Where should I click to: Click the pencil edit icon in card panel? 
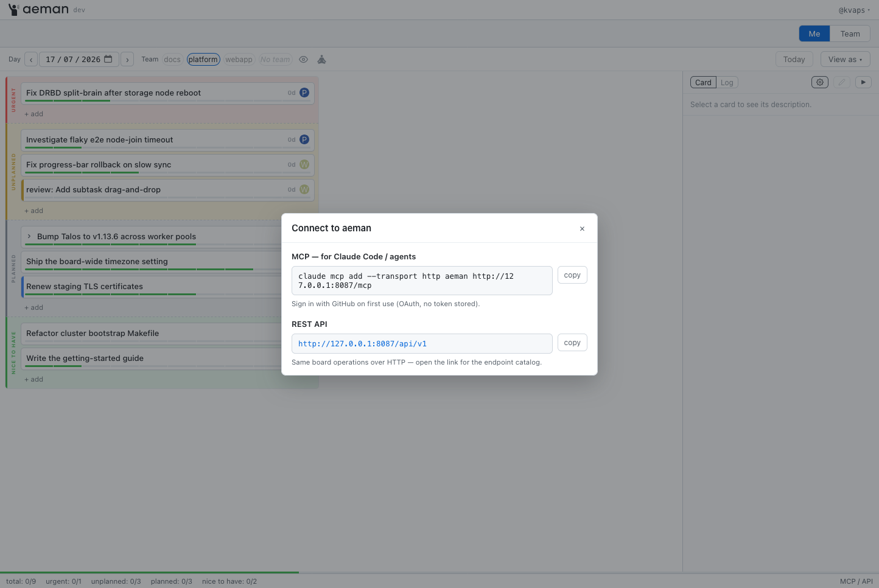click(842, 82)
